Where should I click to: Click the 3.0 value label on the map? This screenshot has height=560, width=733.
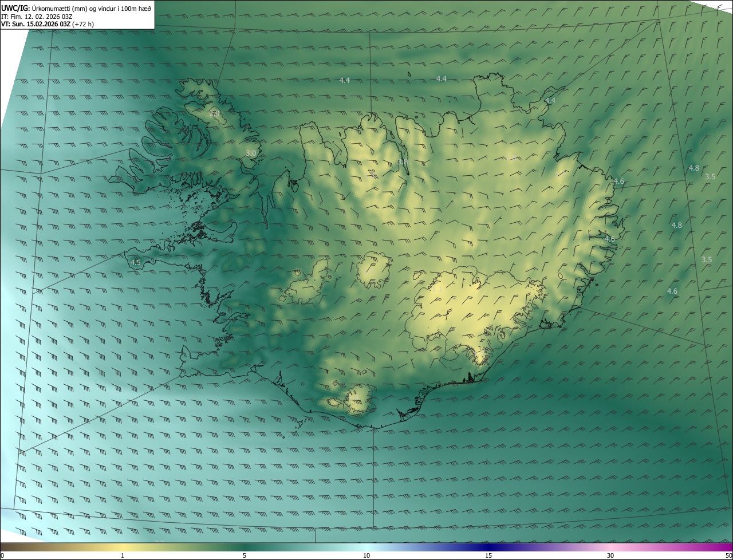tap(251, 153)
